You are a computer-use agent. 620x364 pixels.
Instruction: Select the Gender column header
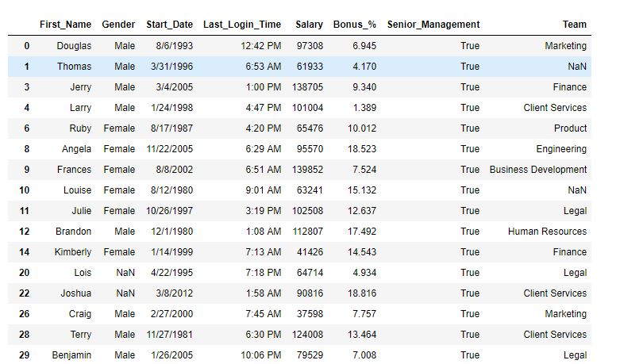[x=118, y=25]
